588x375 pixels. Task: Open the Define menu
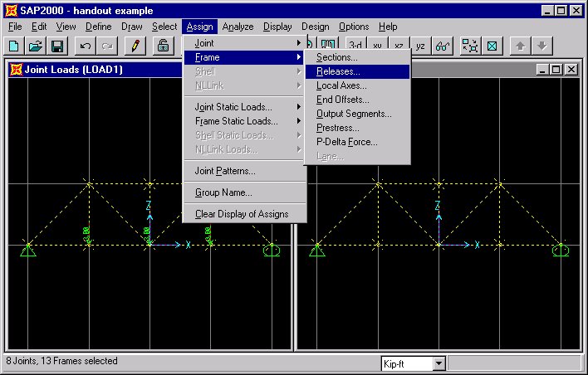(98, 27)
